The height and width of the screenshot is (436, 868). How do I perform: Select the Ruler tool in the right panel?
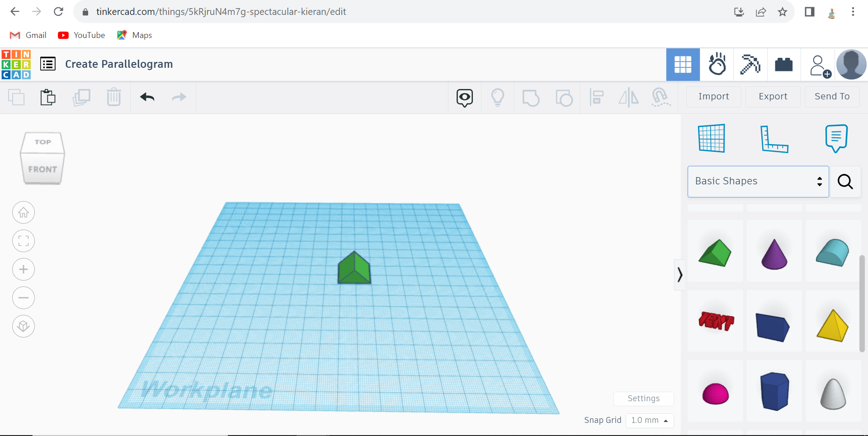click(x=775, y=139)
